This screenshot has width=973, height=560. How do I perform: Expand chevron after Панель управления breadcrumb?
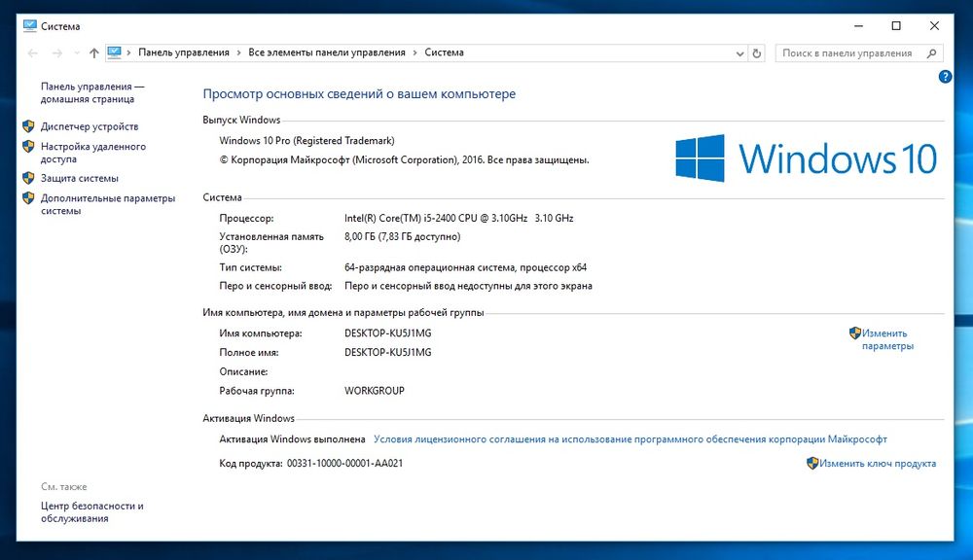coord(239,52)
